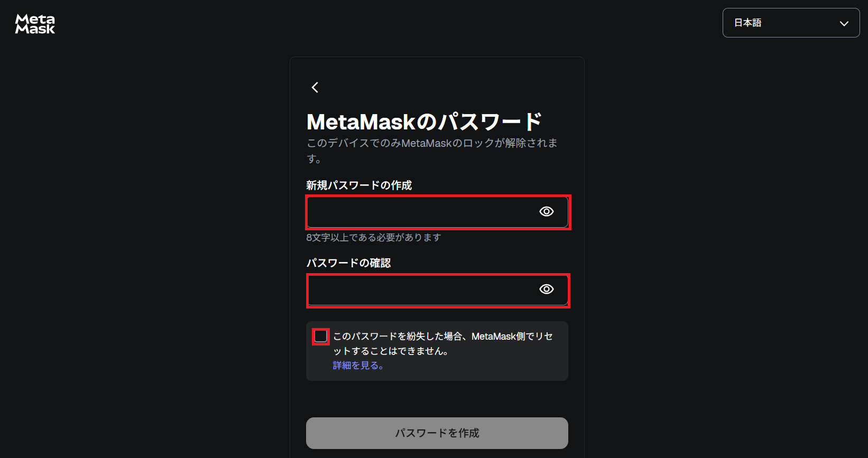
Task: Reveal the confirm password using eye icon
Action: click(546, 289)
